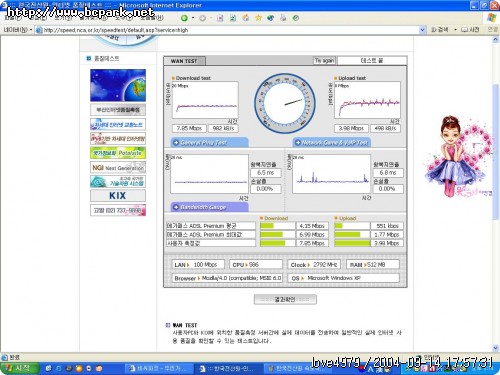
Task: Click the green Back arrow toolbar icon
Action: (x=184, y=18)
